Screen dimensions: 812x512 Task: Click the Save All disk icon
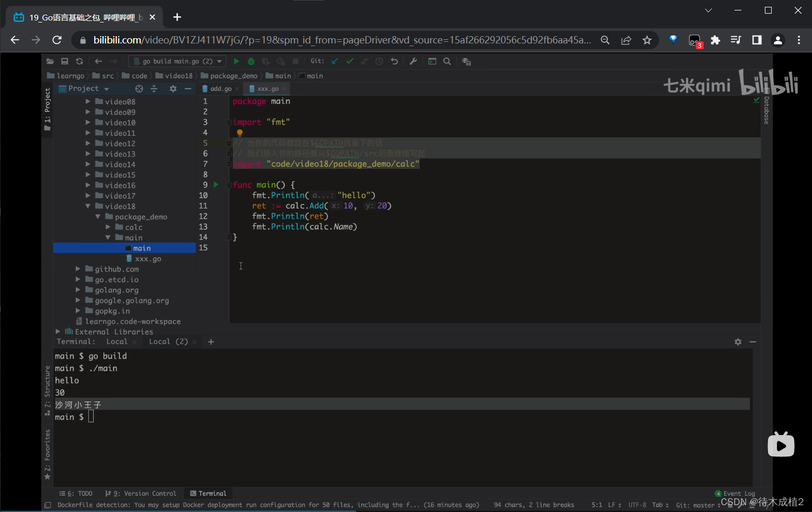coord(65,61)
